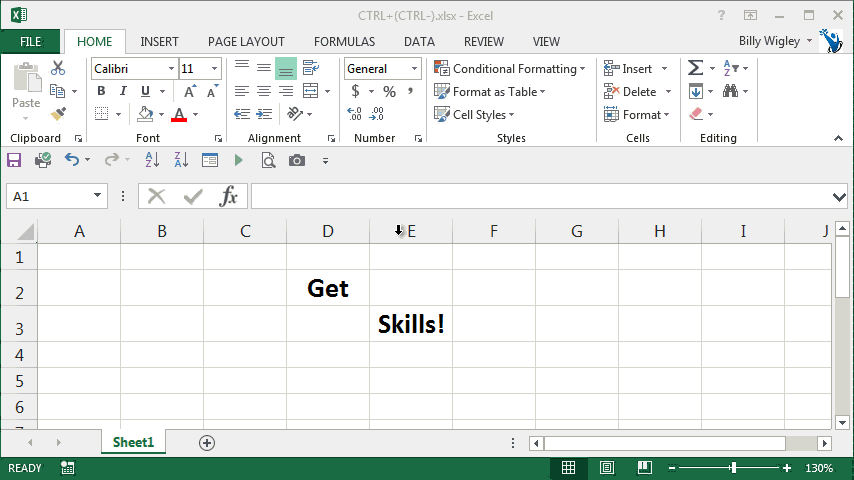Viewport: 854px width, 480px height.
Task: Click the Sort A to Z icon in Quick Access
Action: pyautogui.click(x=152, y=160)
